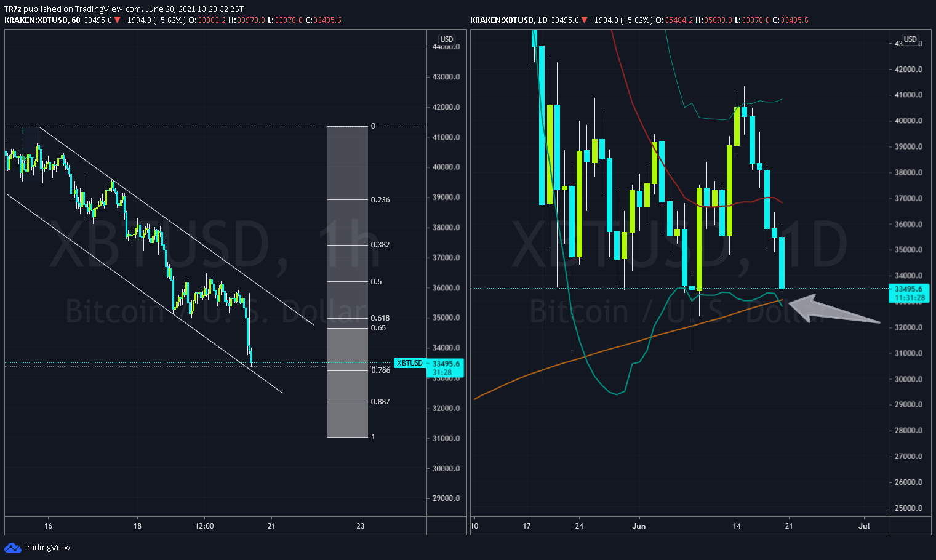The height and width of the screenshot is (560, 936).
Task: Click the 23 date label on hourly time axis
Action: [361, 526]
